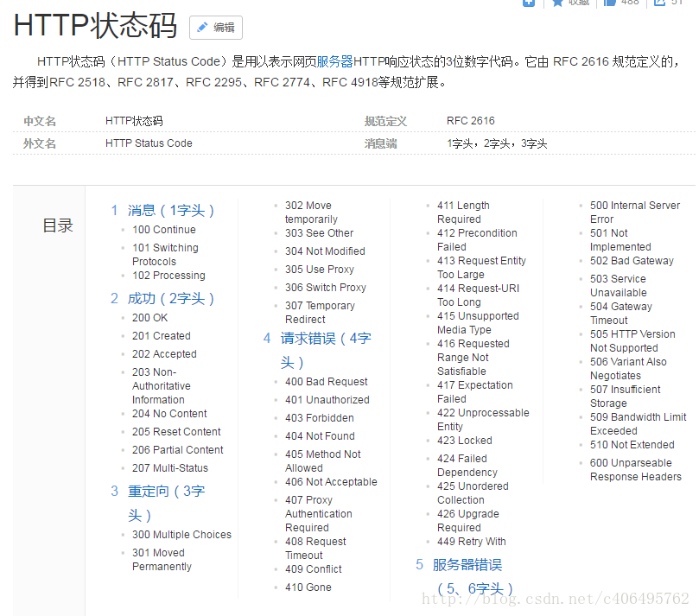The height and width of the screenshot is (616, 699).
Task: Select the 201 Created entry
Action: point(162,335)
